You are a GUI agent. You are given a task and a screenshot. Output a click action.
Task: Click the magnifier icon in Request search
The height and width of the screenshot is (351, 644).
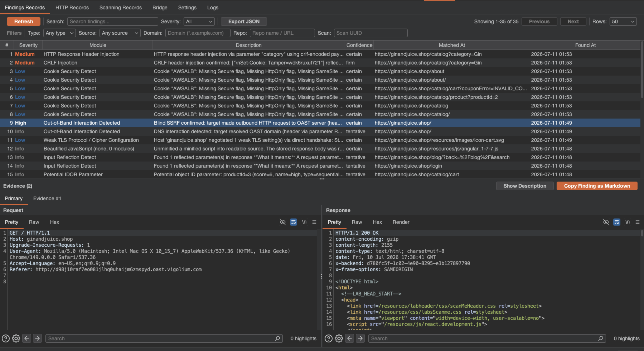(277, 338)
